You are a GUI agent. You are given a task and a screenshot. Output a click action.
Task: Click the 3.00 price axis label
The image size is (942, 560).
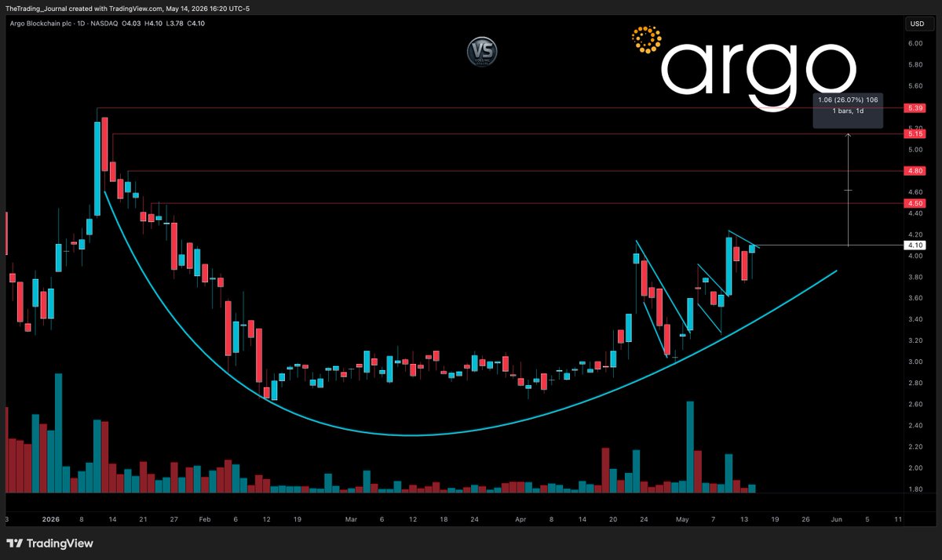tap(915, 362)
